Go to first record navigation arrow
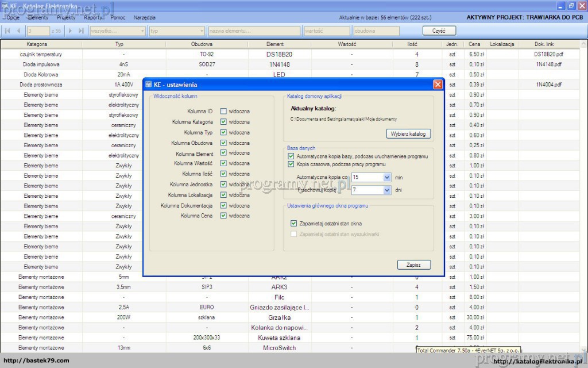 8,31
